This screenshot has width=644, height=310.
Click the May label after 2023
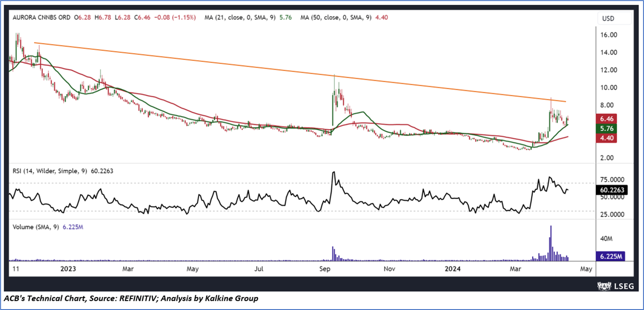point(192,268)
